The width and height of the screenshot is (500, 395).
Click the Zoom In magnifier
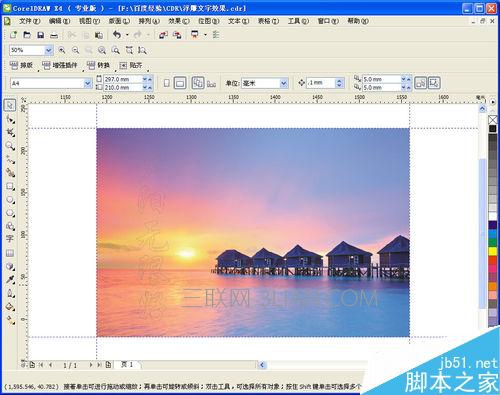coord(62,50)
